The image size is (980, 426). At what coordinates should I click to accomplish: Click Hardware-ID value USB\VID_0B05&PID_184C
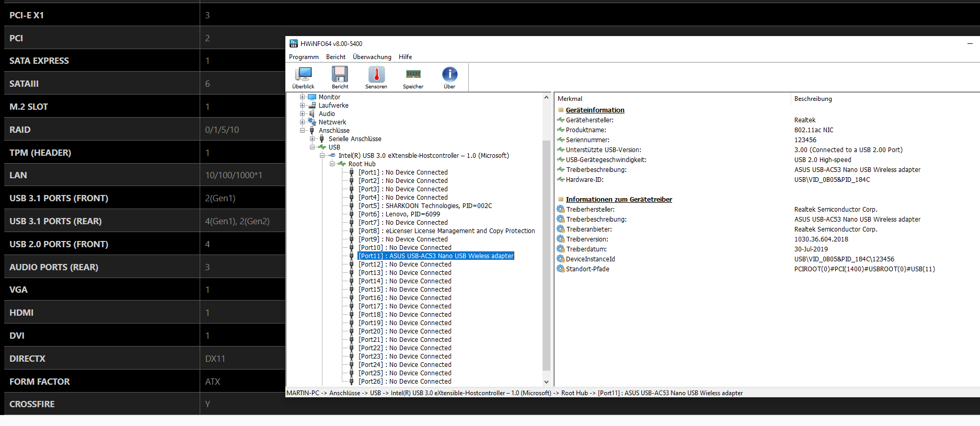[832, 180]
